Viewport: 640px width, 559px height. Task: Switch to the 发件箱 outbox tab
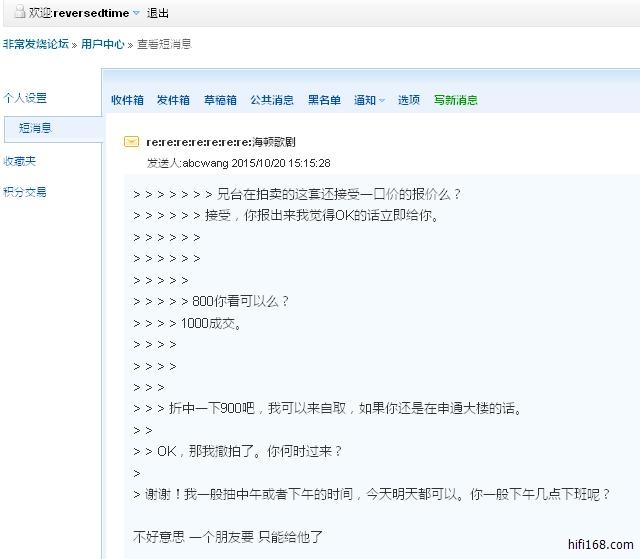(173, 100)
